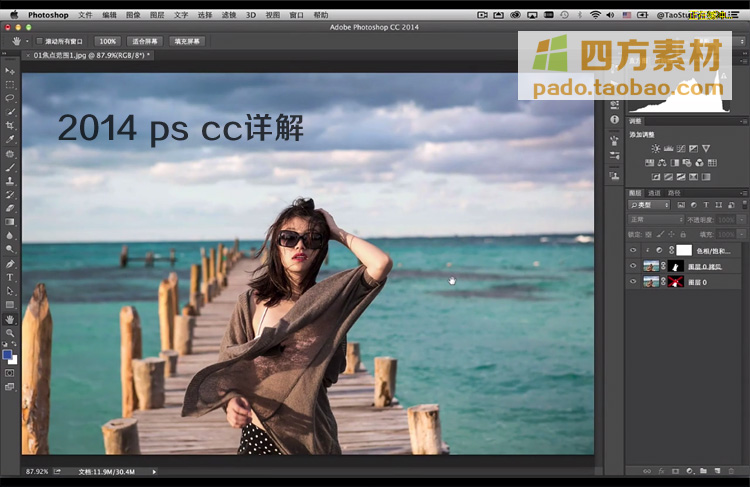Click the 适合屏幕 button
The image size is (750, 487).
[x=144, y=41]
